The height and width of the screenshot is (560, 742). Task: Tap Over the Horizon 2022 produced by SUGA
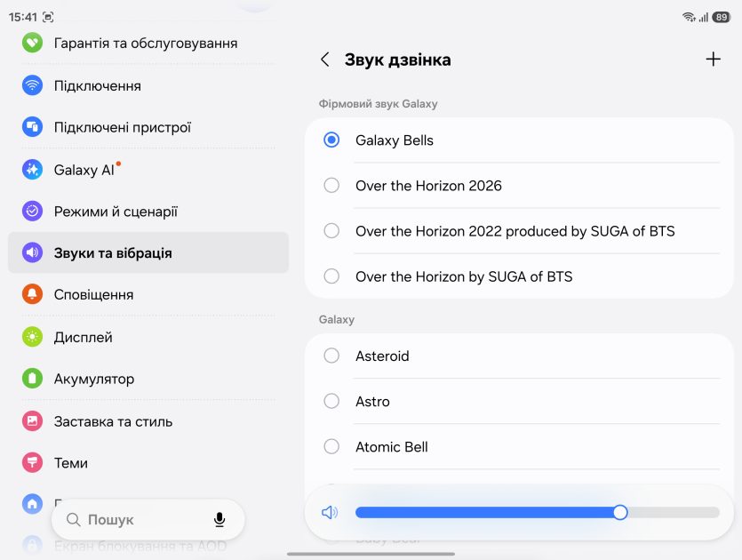pos(515,231)
